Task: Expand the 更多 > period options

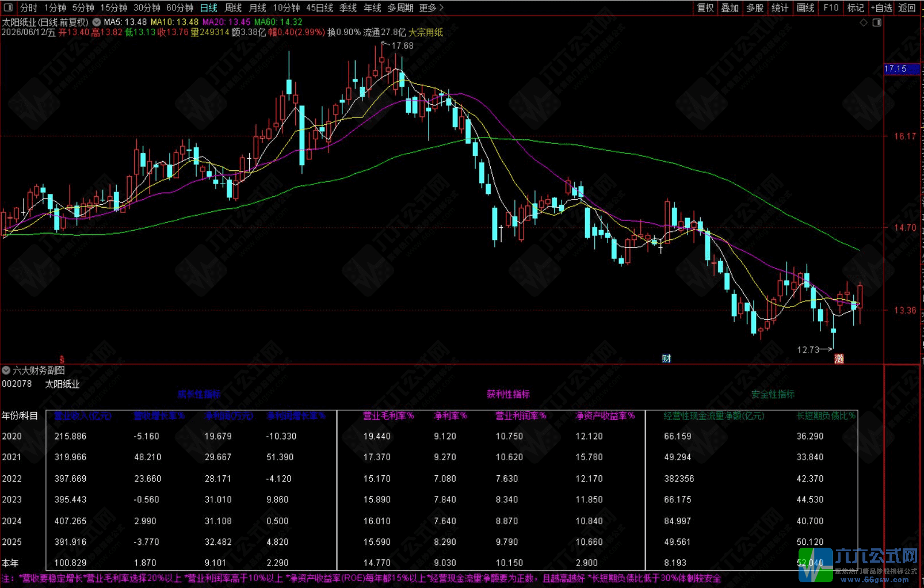Action: point(431,7)
